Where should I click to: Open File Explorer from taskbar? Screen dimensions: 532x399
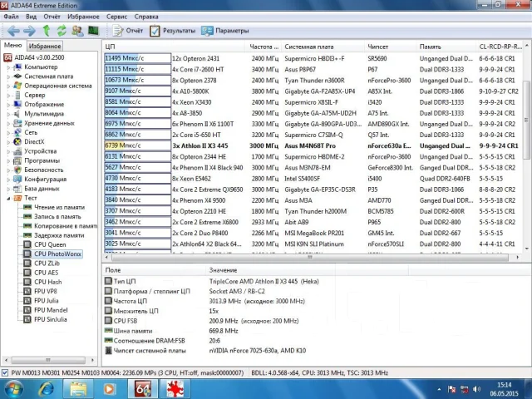tap(78, 389)
